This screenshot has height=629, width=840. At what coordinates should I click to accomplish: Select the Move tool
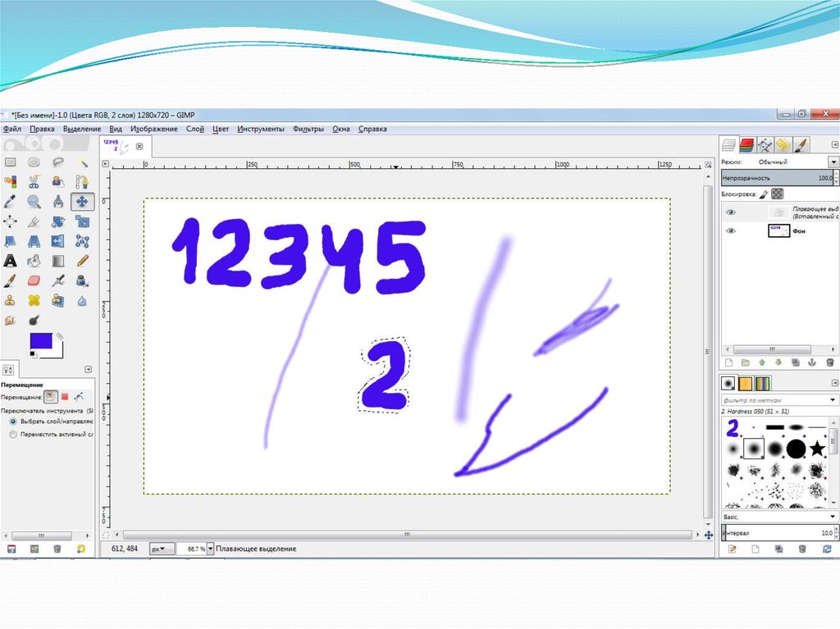(x=82, y=202)
